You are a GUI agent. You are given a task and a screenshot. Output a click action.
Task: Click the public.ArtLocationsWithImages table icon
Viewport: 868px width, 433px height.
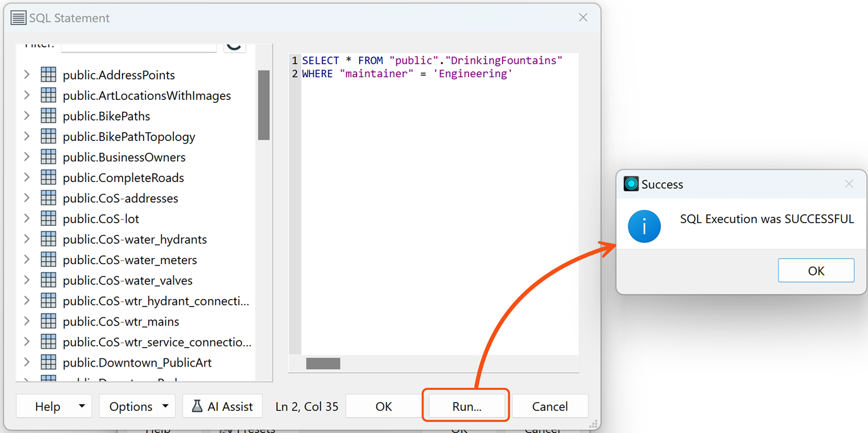49,95
